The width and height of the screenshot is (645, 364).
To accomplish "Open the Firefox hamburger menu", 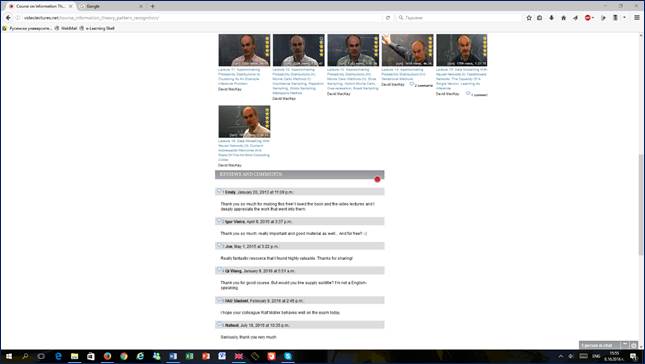I will tap(637, 18).
